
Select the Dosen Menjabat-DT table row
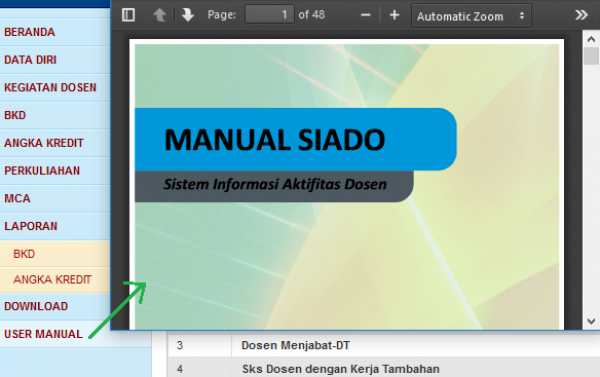383,345
